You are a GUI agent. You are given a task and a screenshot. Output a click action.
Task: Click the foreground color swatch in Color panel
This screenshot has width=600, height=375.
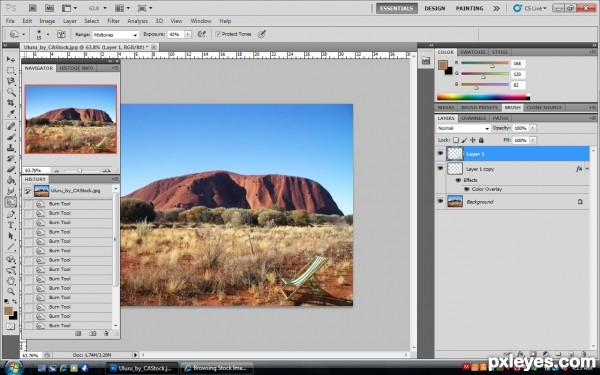coord(443,65)
